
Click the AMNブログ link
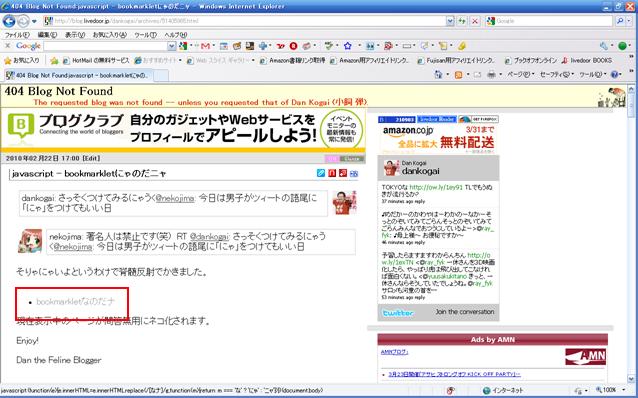[394, 352]
